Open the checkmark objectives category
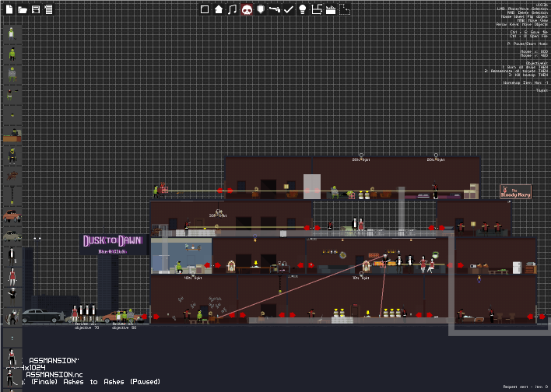The image size is (551, 392). tap(289, 9)
